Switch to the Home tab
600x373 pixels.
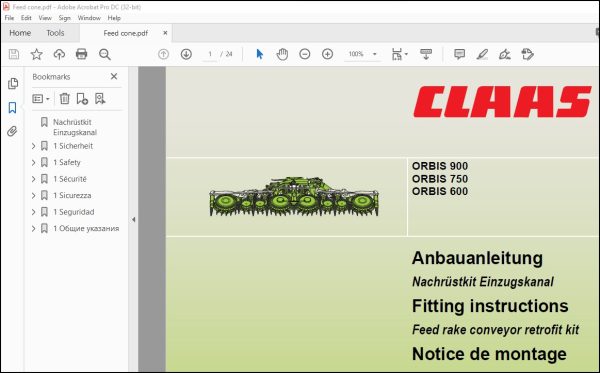coord(20,33)
